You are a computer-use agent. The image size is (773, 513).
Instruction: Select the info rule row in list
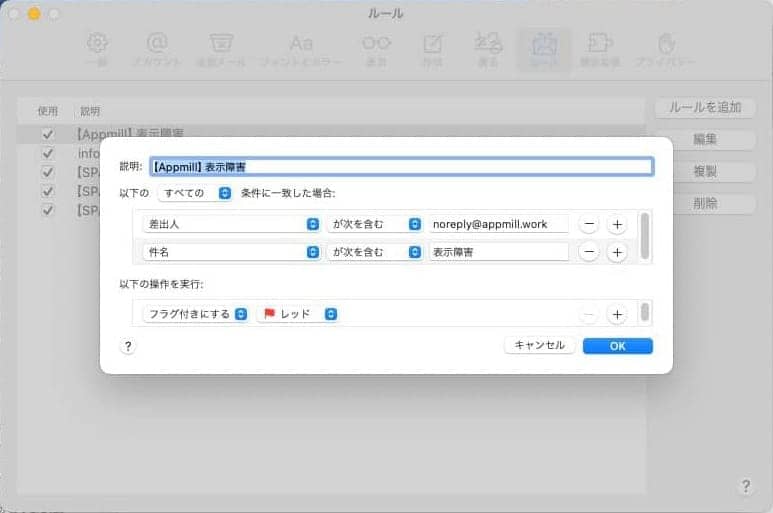(59, 153)
